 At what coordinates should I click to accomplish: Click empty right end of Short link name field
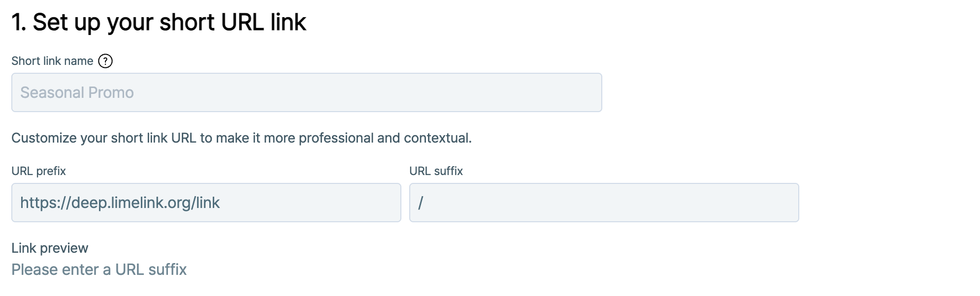566,92
